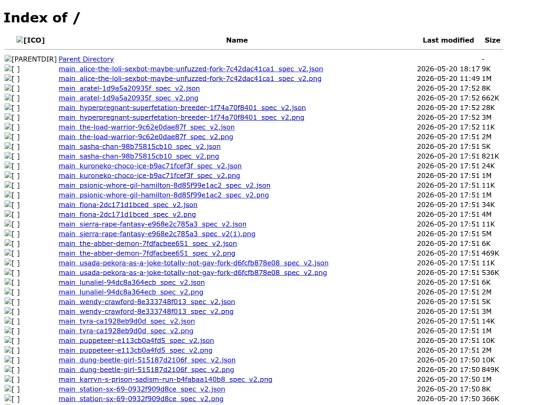The image size is (540, 405).
Task: Select the 821K size value
Action: coord(490,156)
